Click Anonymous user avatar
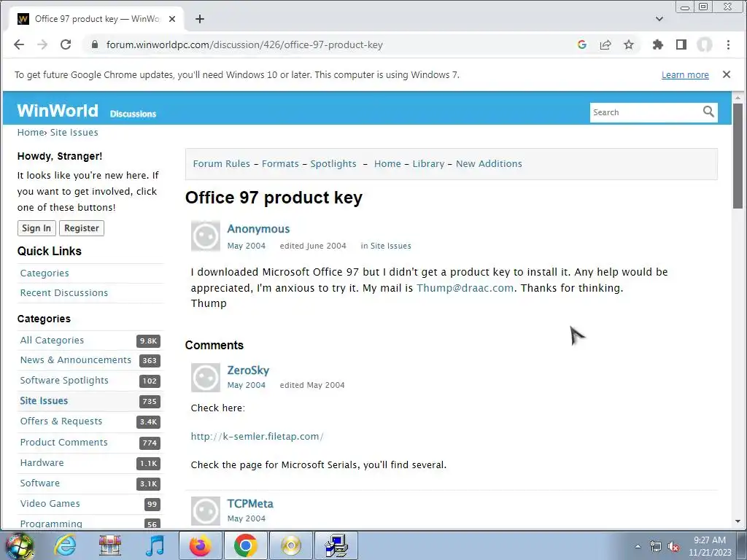747x560 pixels. [x=205, y=236]
